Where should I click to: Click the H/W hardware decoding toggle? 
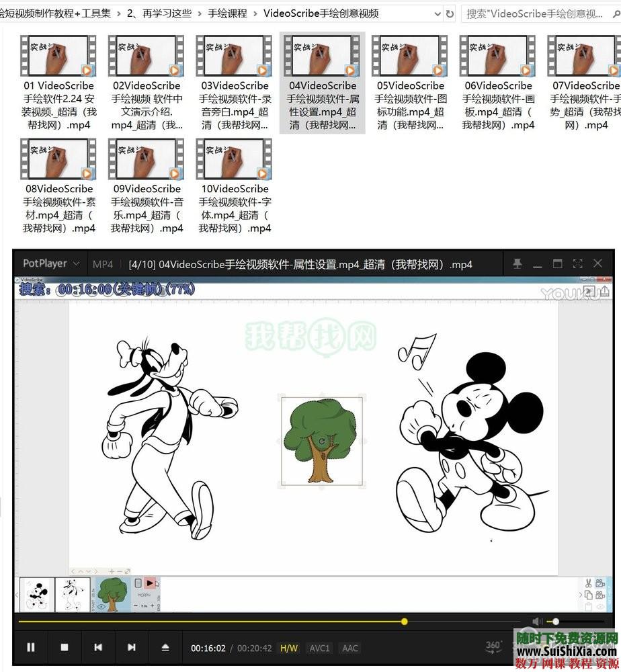tap(288, 648)
